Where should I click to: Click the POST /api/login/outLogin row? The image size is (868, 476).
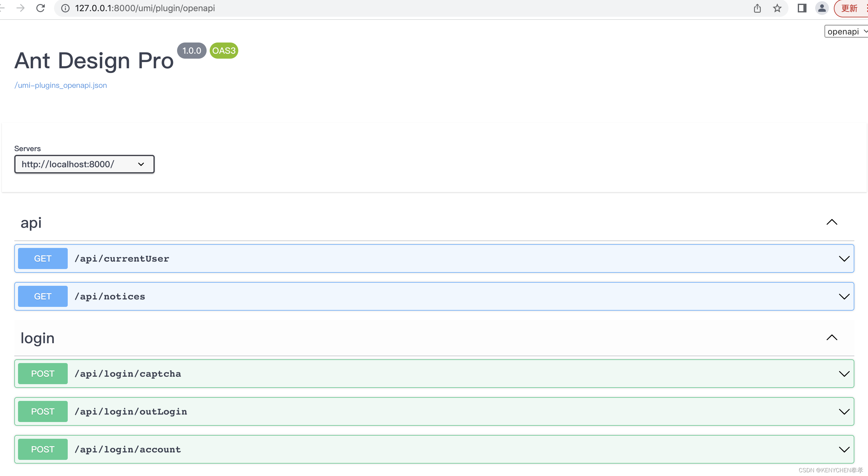click(x=434, y=411)
